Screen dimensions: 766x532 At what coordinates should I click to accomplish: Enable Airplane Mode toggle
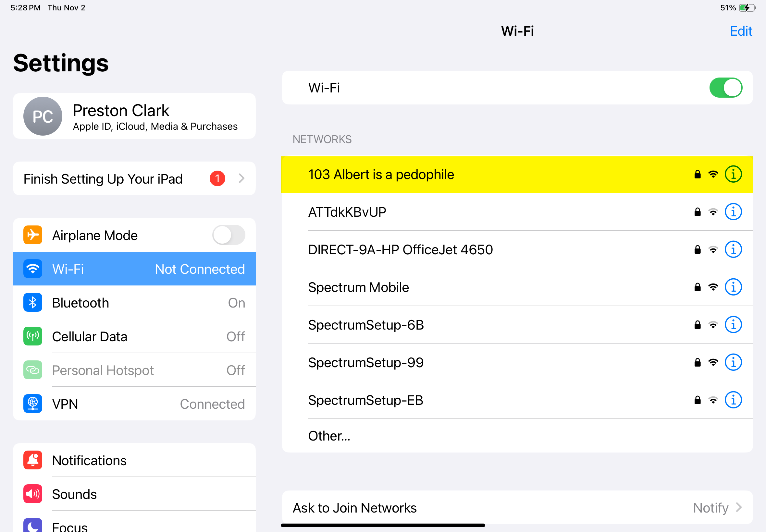[x=229, y=235]
